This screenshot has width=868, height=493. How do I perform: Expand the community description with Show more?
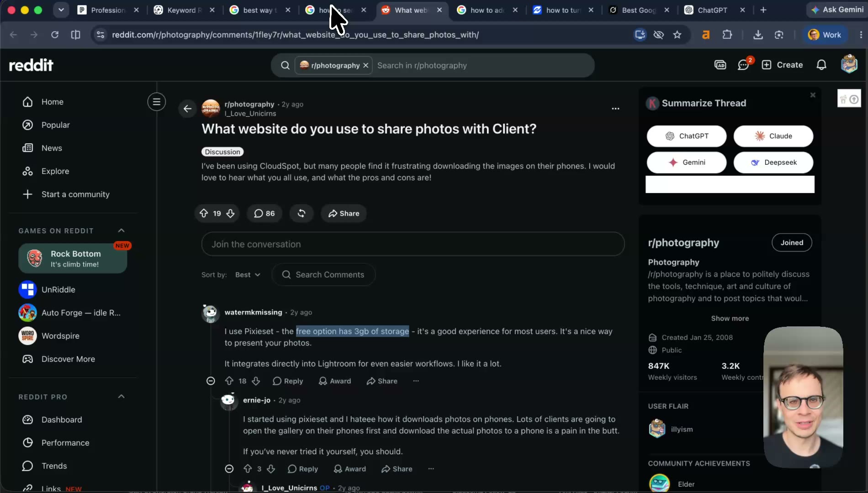(x=730, y=318)
